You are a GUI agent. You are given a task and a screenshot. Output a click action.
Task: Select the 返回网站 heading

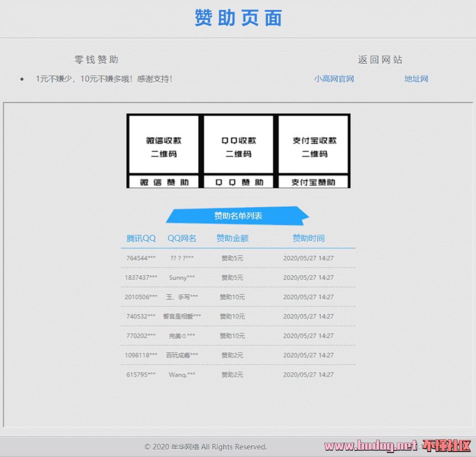click(380, 60)
